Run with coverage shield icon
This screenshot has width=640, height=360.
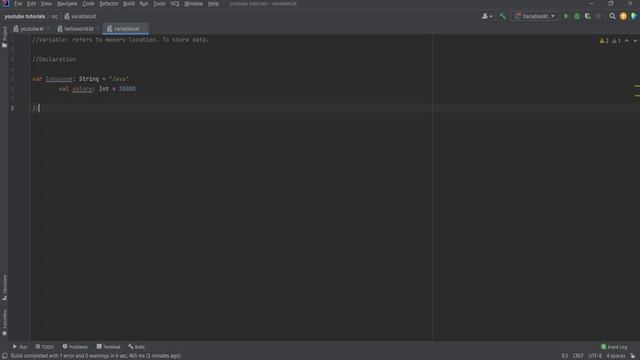click(588, 16)
